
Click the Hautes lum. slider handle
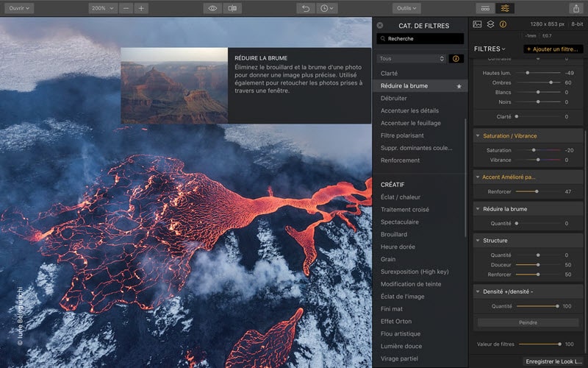527,73
